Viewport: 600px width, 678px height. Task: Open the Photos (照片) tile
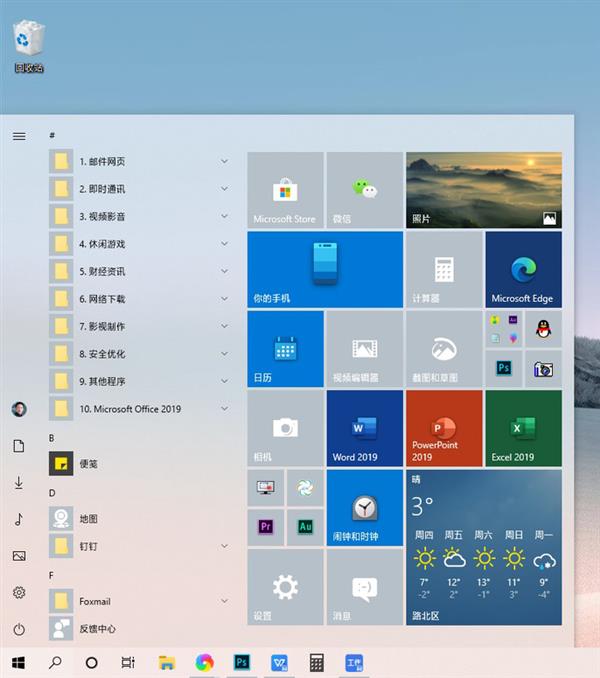[483, 190]
